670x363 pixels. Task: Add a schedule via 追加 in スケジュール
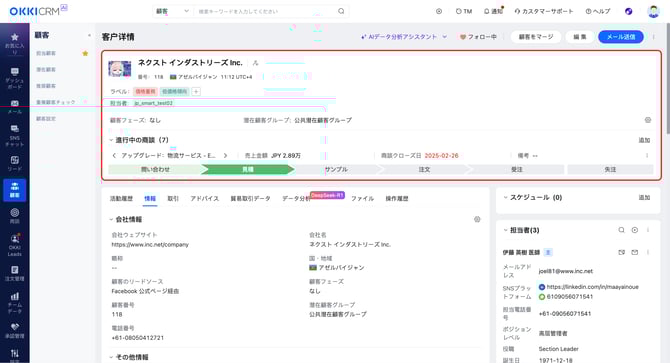(x=644, y=197)
